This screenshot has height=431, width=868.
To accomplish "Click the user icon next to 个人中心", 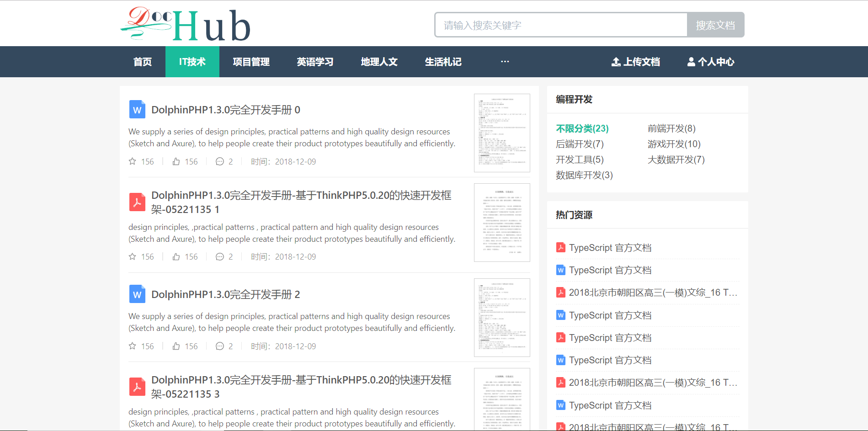I will pos(691,62).
